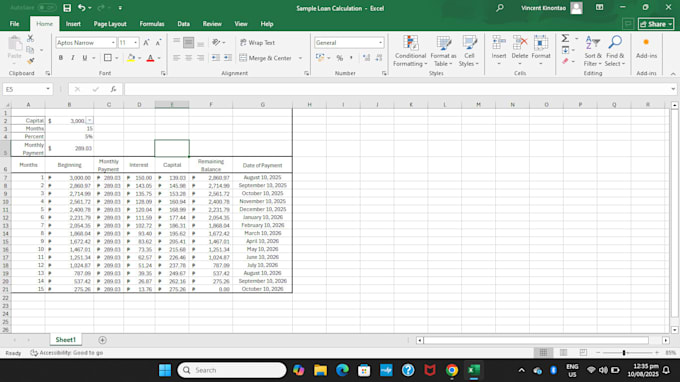Switch to the Insert tab
This screenshot has height=382, width=680.
click(73, 24)
